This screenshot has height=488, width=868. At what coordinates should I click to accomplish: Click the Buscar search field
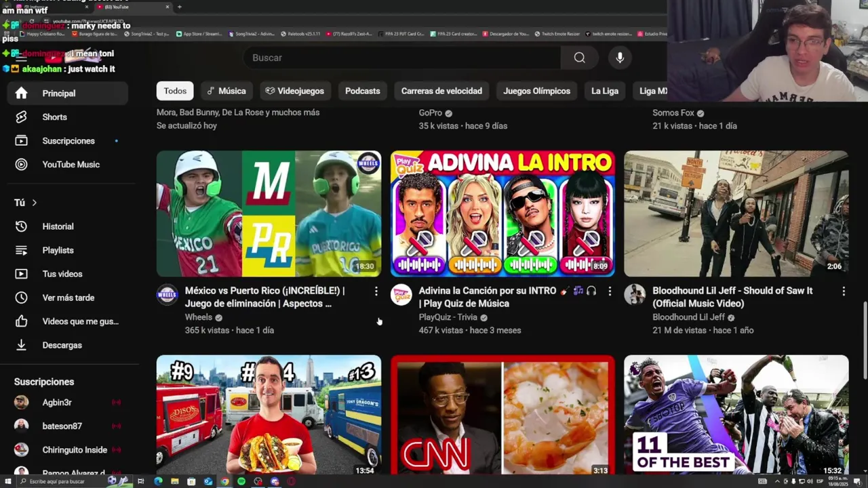point(401,58)
